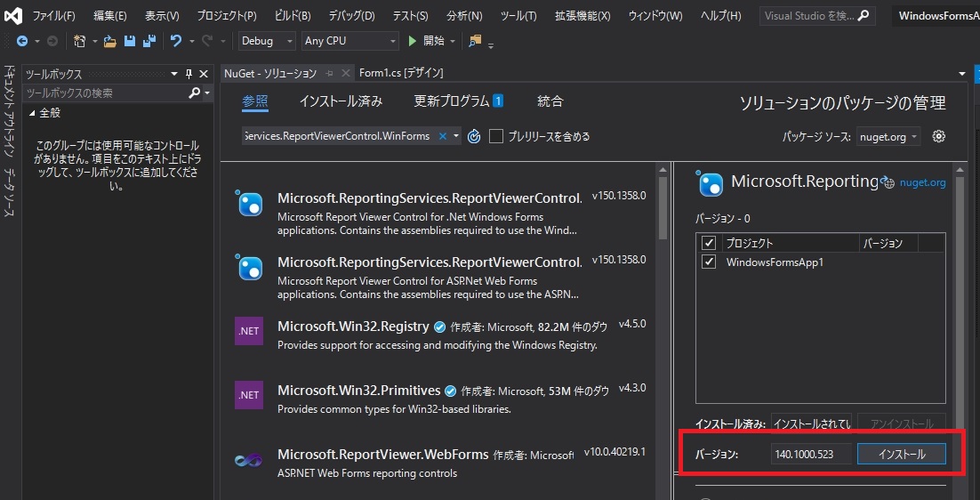This screenshot has width=980, height=500.
Task: Undo the last action
Action: point(176,41)
